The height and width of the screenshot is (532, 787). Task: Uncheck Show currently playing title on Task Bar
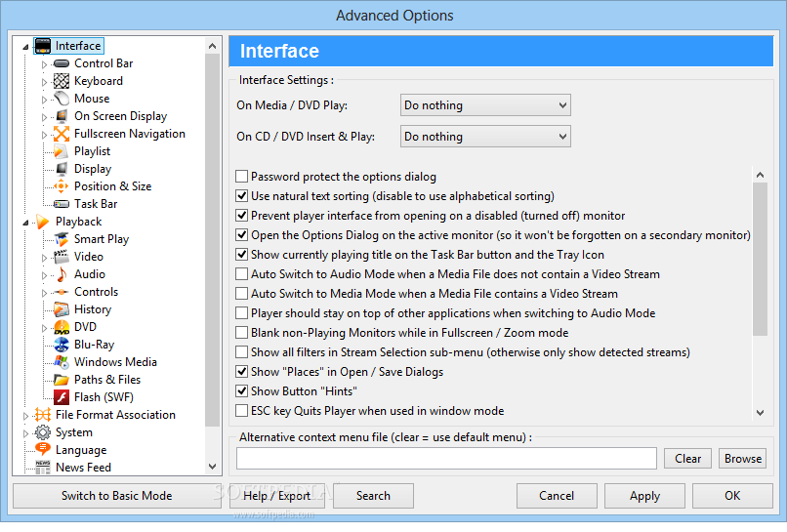point(242,255)
